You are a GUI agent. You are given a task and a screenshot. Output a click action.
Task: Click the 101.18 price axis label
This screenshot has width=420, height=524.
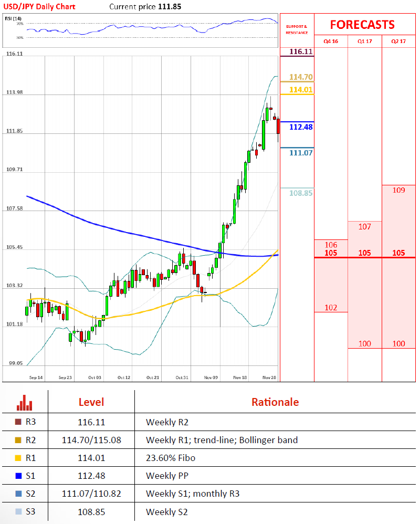tap(14, 324)
